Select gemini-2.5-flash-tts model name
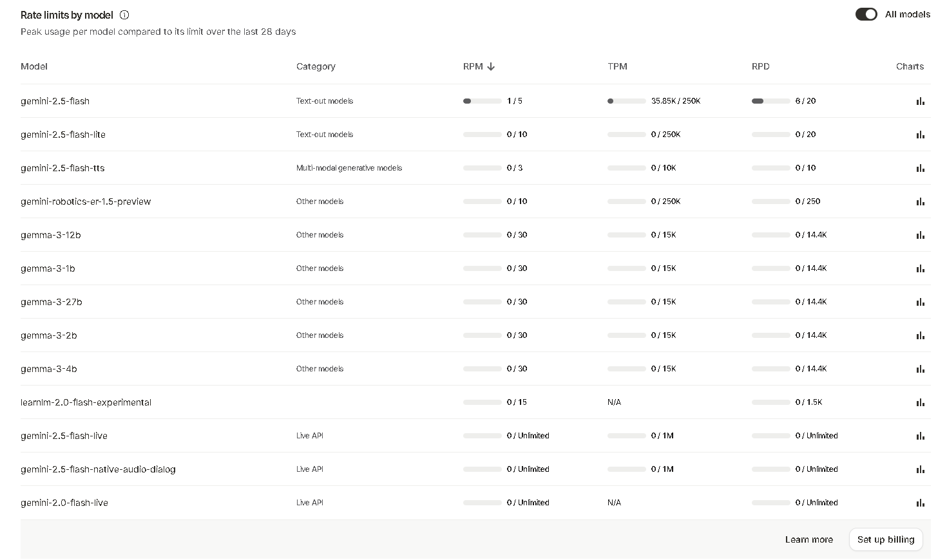This screenshot has height=560, width=947. (62, 168)
